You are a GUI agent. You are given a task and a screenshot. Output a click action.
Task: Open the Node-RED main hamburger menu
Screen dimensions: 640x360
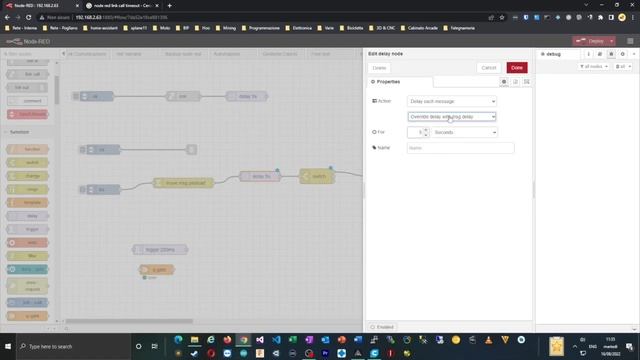pos(630,41)
